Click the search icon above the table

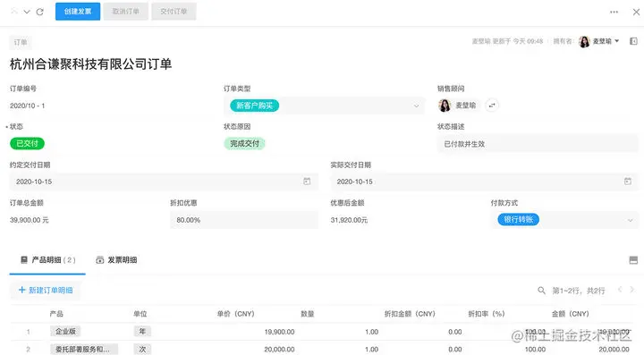(x=541, y=291)
